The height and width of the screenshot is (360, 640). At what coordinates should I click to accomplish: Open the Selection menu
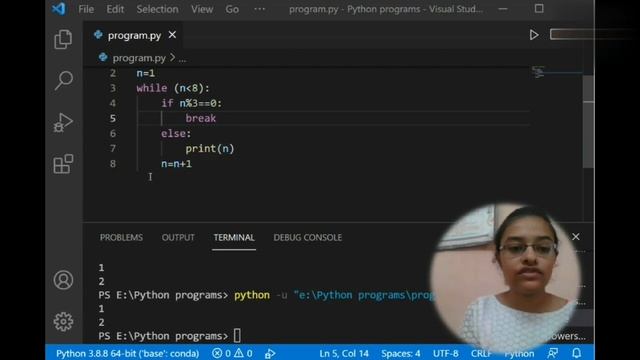tap(157, 9)
